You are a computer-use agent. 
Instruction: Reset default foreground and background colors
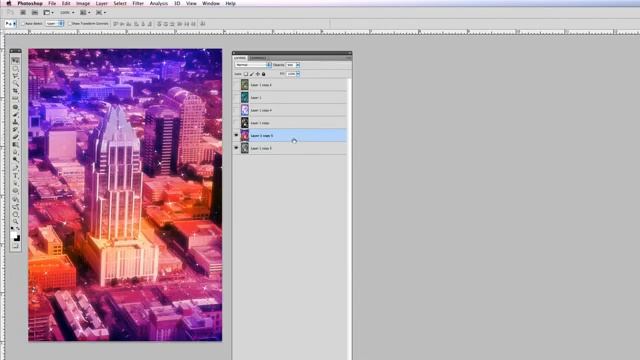12,228
